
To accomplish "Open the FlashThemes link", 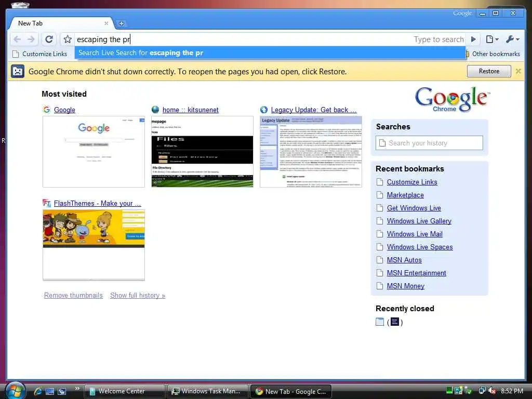I will (97, 204).
